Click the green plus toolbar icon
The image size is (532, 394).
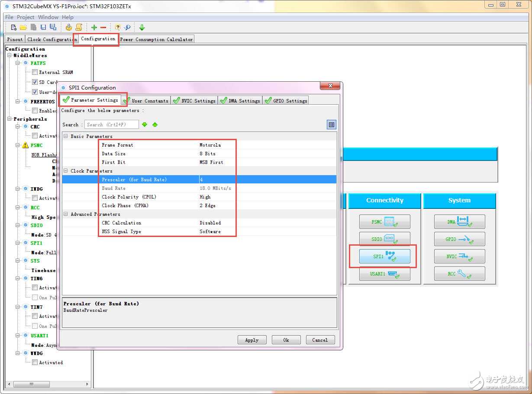(x=94, y=28)
